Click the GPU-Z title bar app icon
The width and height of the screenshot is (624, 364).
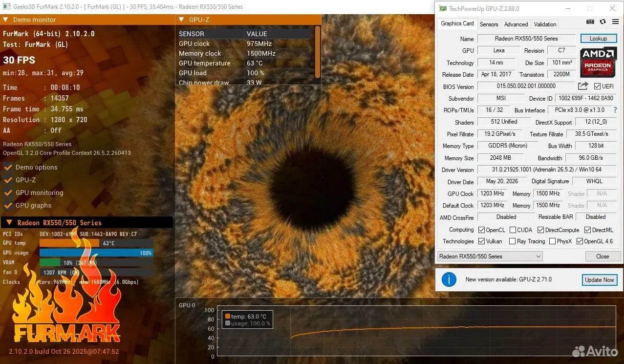click(x=443, y=8)
